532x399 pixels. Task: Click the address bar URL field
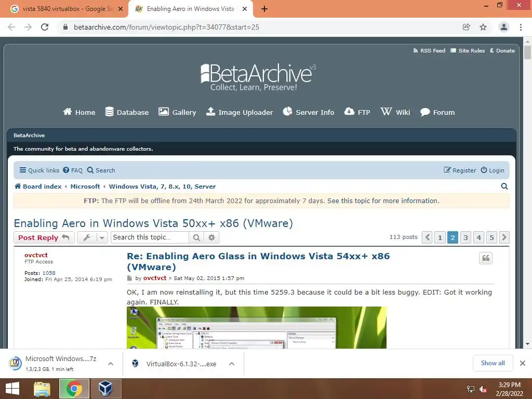point(258,27)
